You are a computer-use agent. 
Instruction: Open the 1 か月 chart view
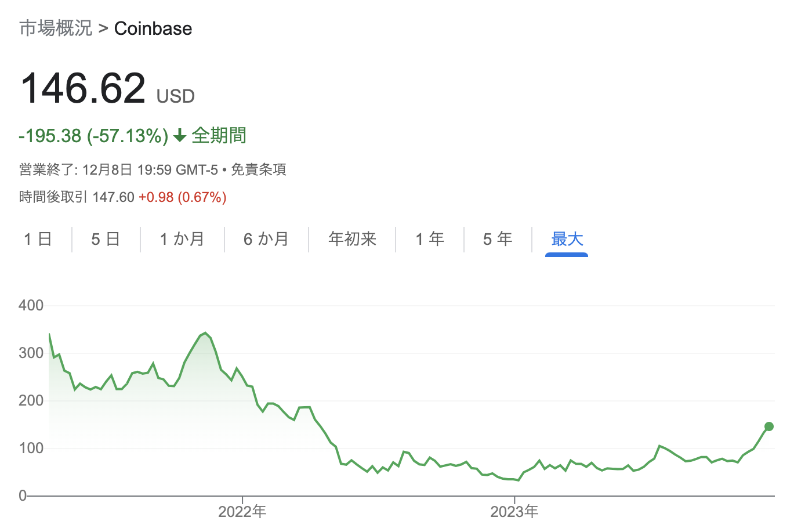point(182,238)
